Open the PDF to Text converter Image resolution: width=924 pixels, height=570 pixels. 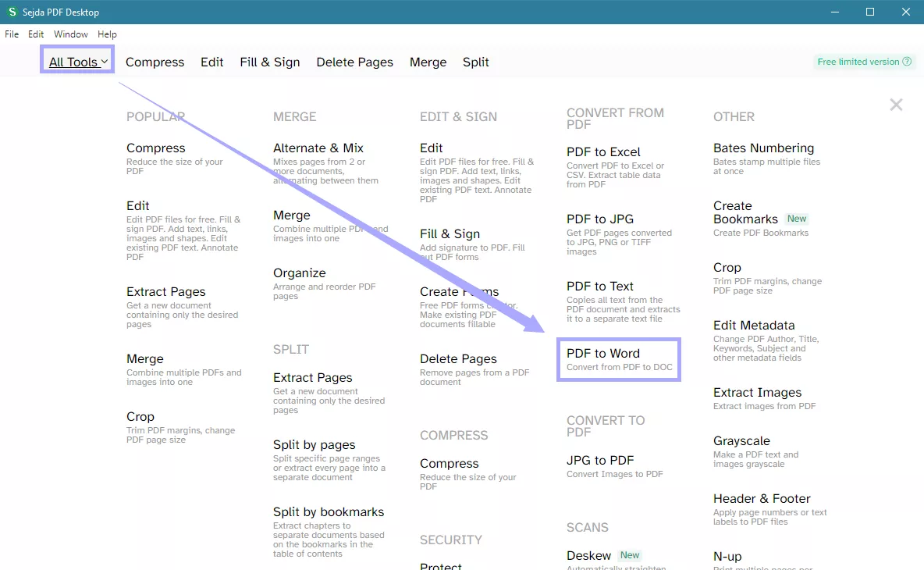point(600,287)
